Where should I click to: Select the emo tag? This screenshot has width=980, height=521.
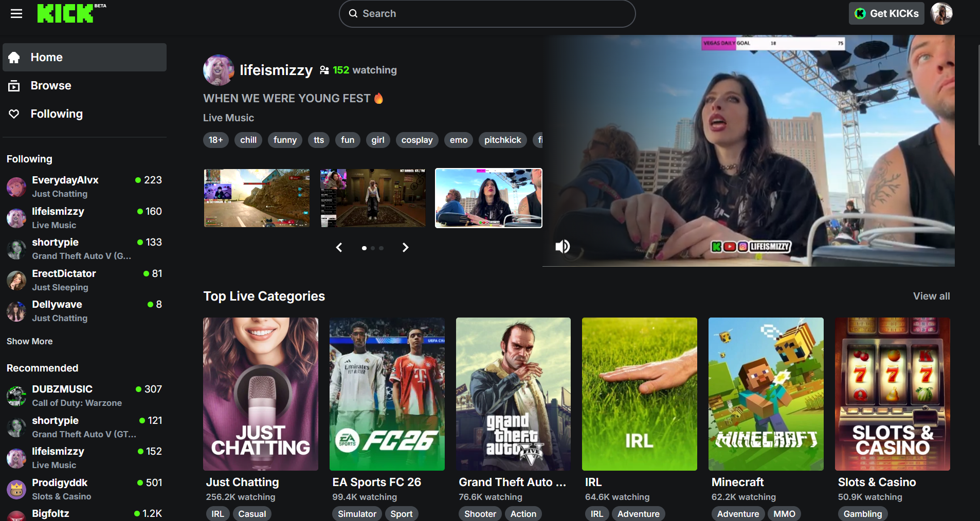[459, 140]
